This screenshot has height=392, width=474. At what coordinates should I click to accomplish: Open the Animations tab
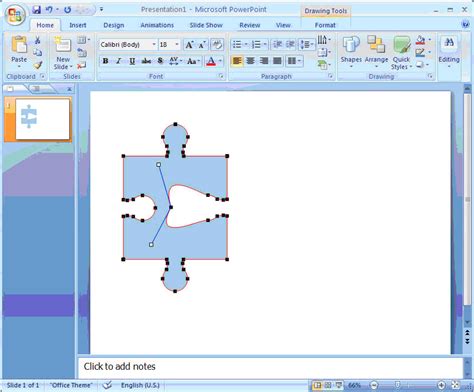tap(157, 25)
